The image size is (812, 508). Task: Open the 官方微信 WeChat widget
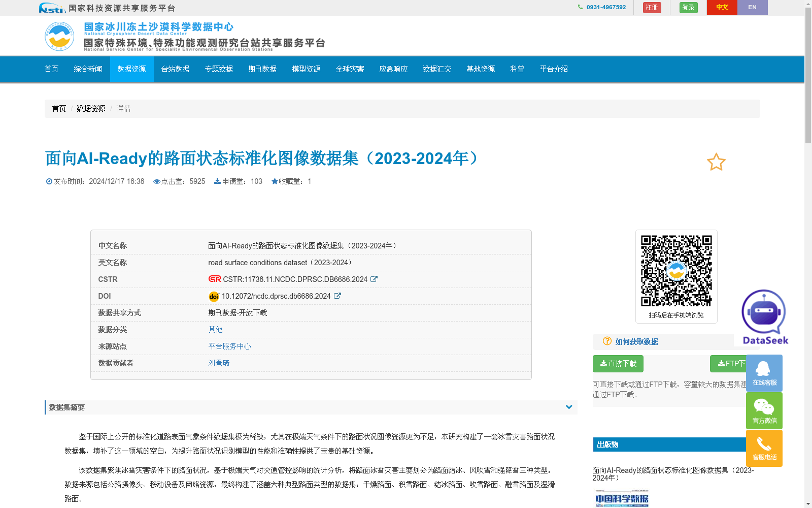click(764, 410)
